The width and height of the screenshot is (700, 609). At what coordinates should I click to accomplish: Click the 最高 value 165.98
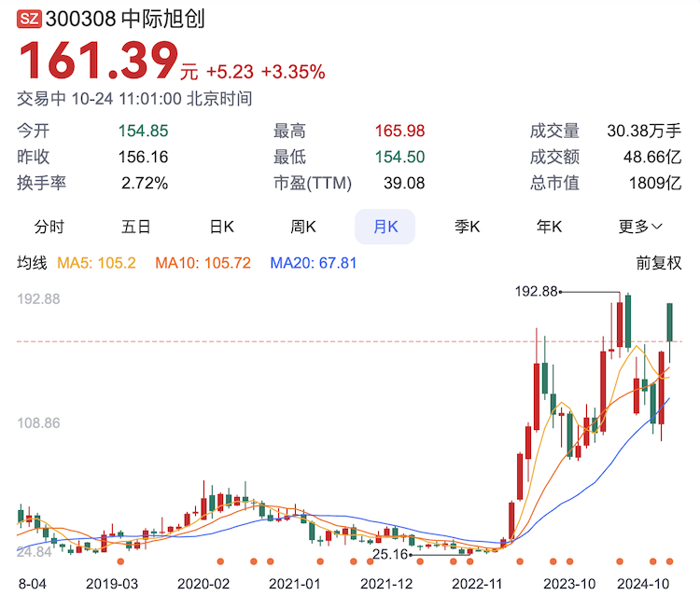coord(399,131)
